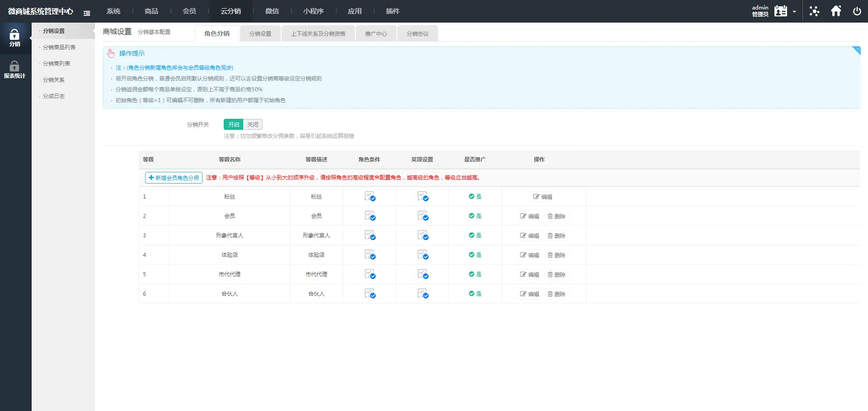The width and height of the screenshot is (868, 411).
Task: Collapse the 操作提示 panel corner toggle
Action: pos(856,50)
